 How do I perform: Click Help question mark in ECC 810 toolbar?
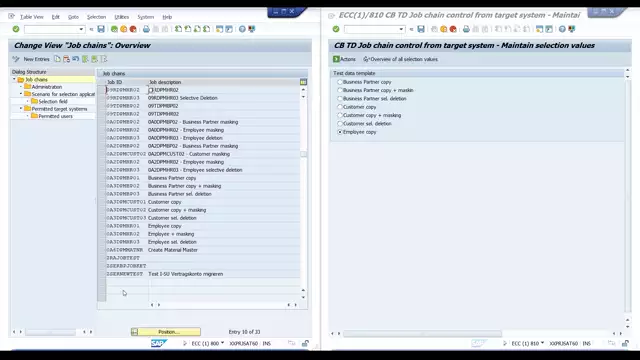pyautogui.click(x=562, y=29)
